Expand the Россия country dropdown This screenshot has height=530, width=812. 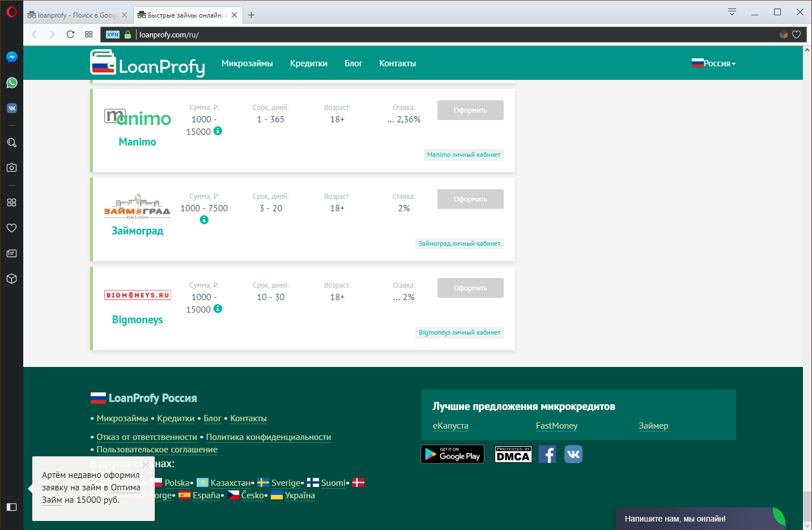(x=714, y=63)
